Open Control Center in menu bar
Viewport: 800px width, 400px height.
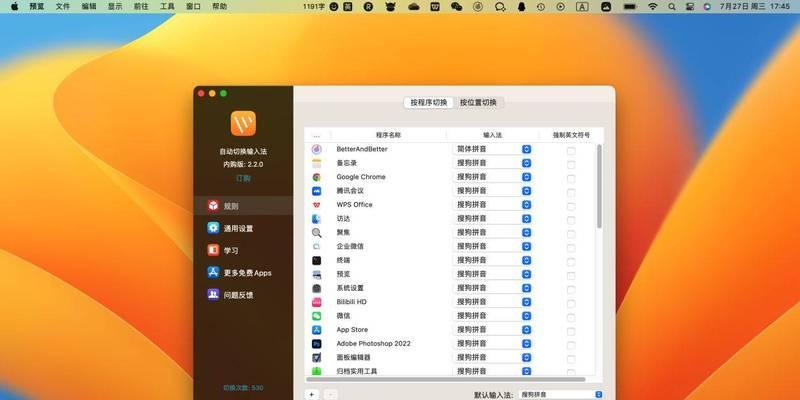tap(690, 7)
